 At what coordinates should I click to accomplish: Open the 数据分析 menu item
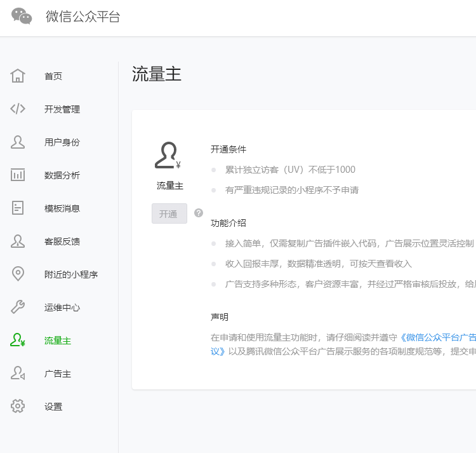pyautogui.click(x=62, y=175)
